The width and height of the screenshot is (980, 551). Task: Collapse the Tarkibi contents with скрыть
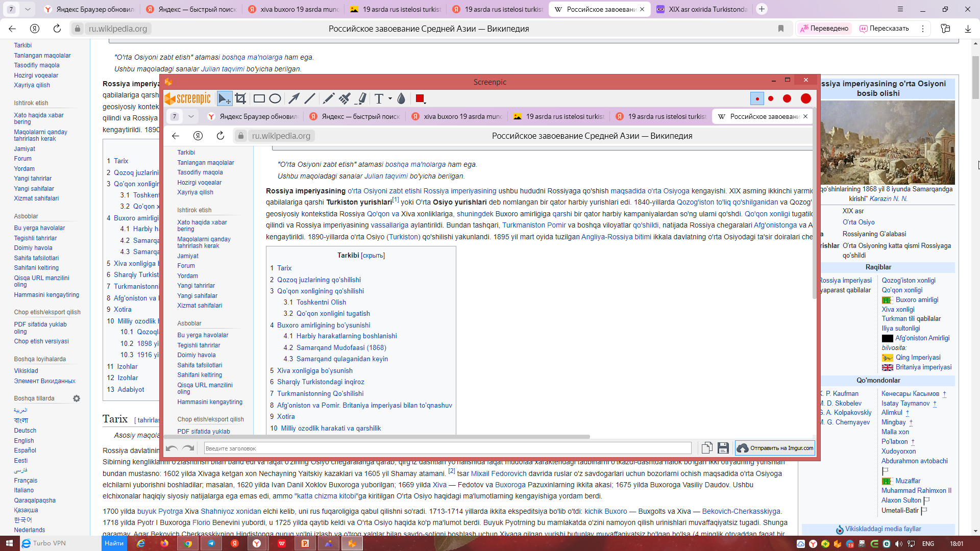pyautogui.click(x=373, y=256)
